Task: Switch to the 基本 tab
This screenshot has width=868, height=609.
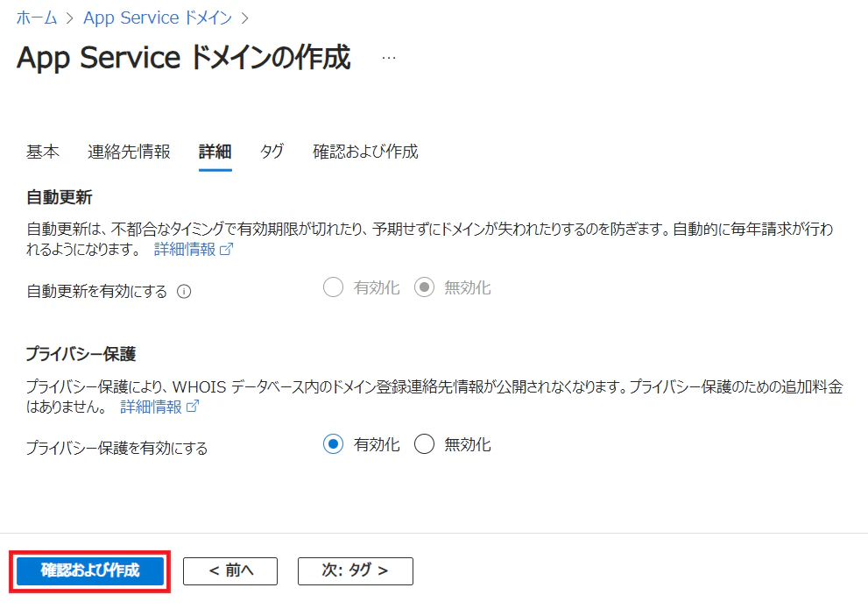Action: coord(43,152)
